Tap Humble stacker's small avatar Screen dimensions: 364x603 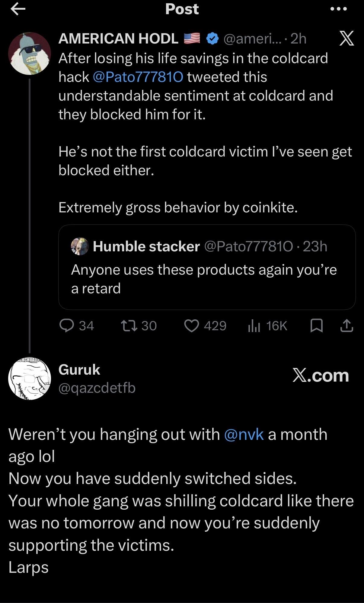tap(80, 246)
